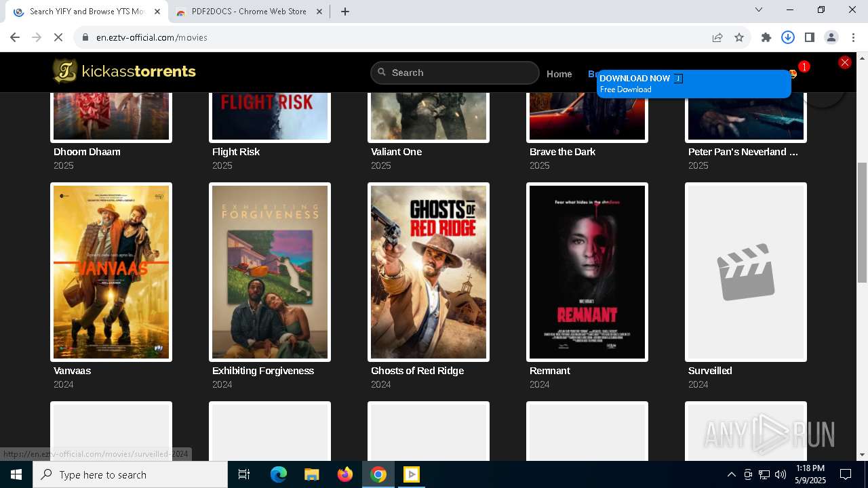Screen dimensions: 868x488
Task: Click Peter Pan's Neverland title link
Action: point(743,152)
